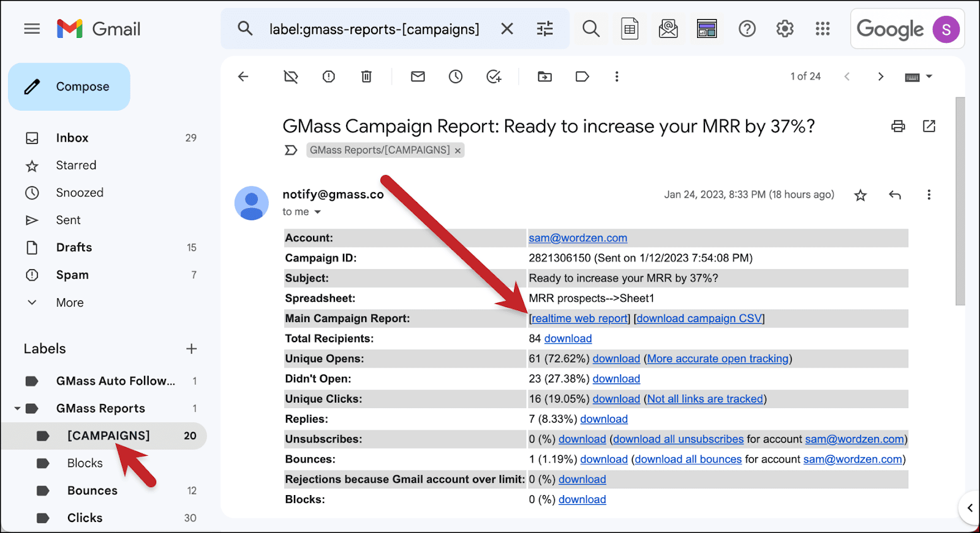Image resolution: width=980 pixels, height=533 pixels.
Task: Collapse the GMass Reports label tree
Action: click(17, 408)
